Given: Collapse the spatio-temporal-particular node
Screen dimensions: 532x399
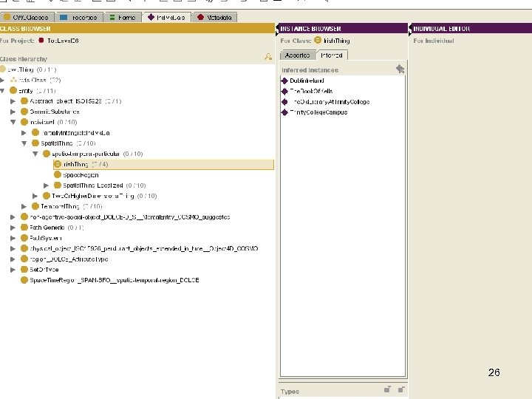Looking at the screenshot, I should tap(35, 154).
